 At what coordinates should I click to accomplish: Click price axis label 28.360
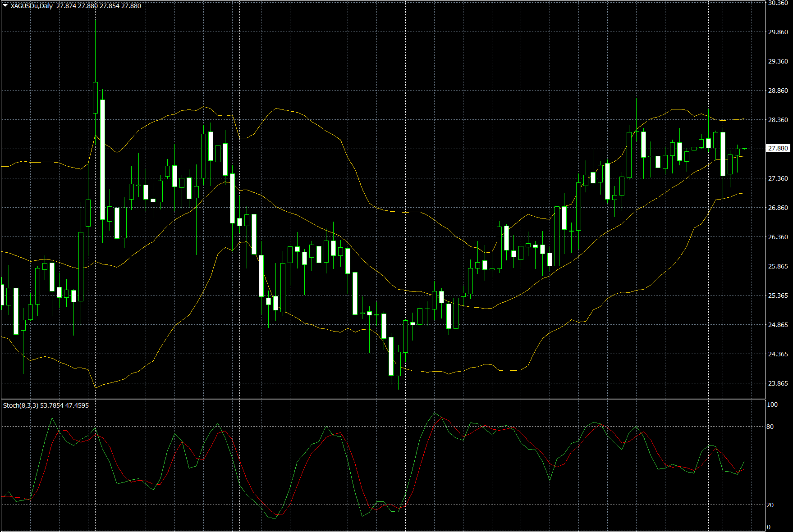[x=778, y=120]
